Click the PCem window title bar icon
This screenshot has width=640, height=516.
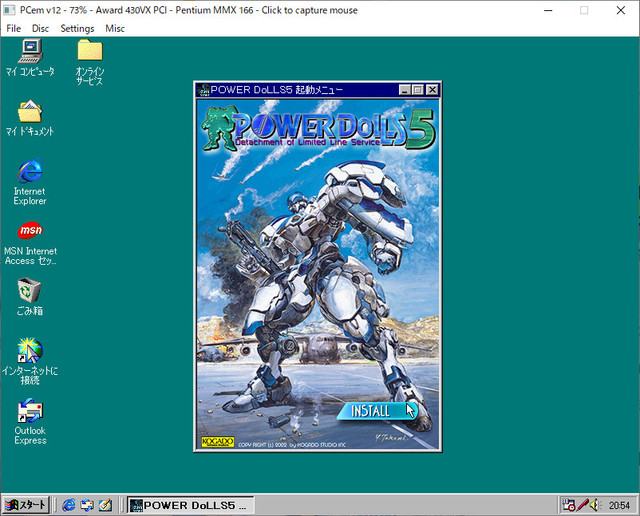pos(9,10)
